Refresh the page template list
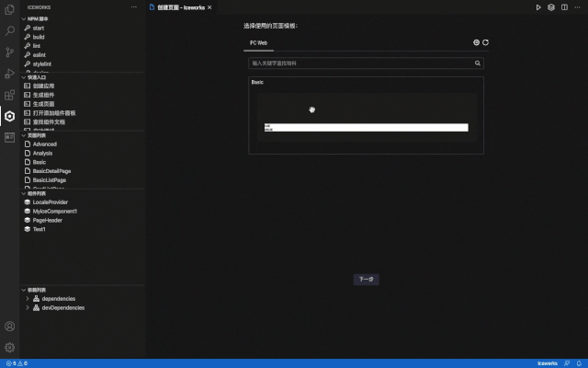The width and height of the screenshot is (588, 368). 485,42
